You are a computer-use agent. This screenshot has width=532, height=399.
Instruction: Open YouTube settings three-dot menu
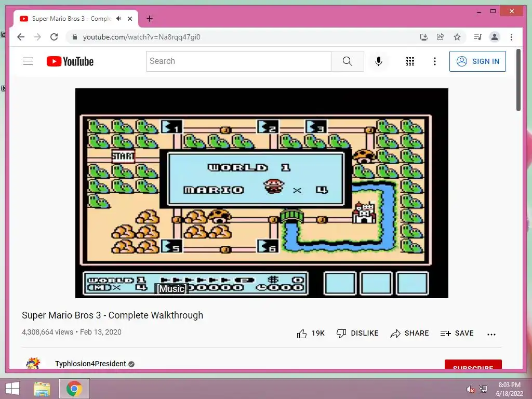pyautogui.click(x=435, y=61)
